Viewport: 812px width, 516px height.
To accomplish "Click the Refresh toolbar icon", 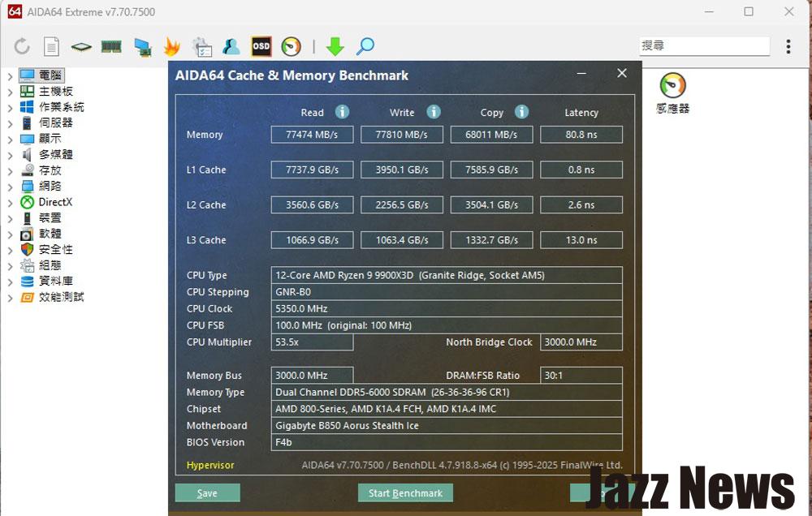I will click(22, 46).
